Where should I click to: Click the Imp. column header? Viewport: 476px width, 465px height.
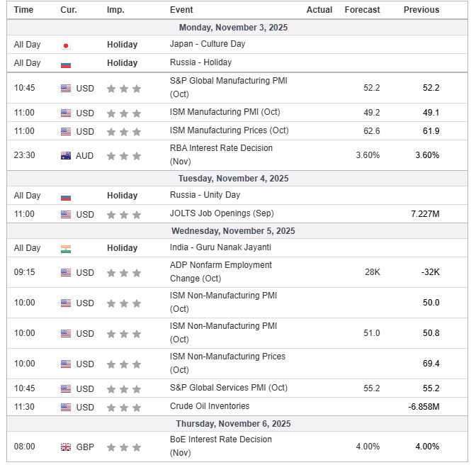coord(115,10)
